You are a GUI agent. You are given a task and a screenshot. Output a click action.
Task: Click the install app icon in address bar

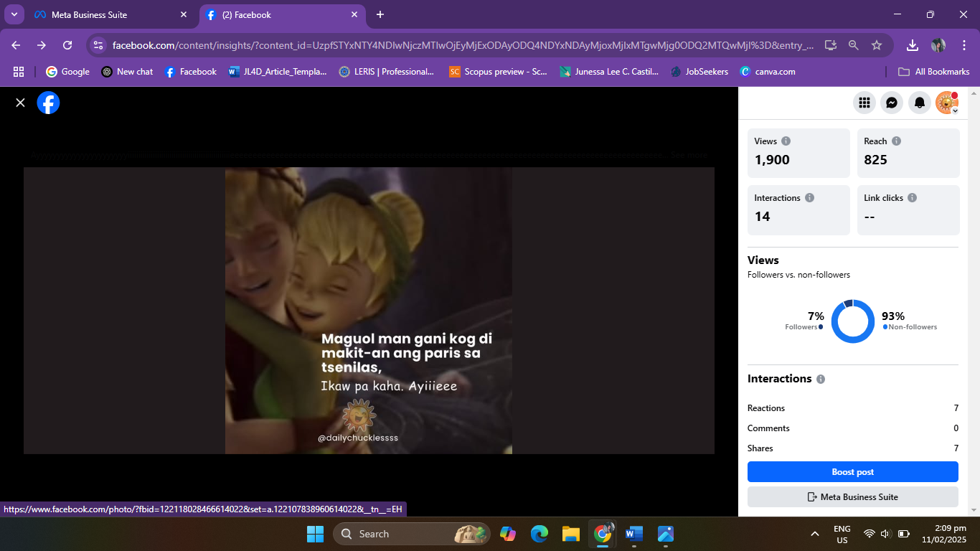pyautogui.click(x=831, y=45)
